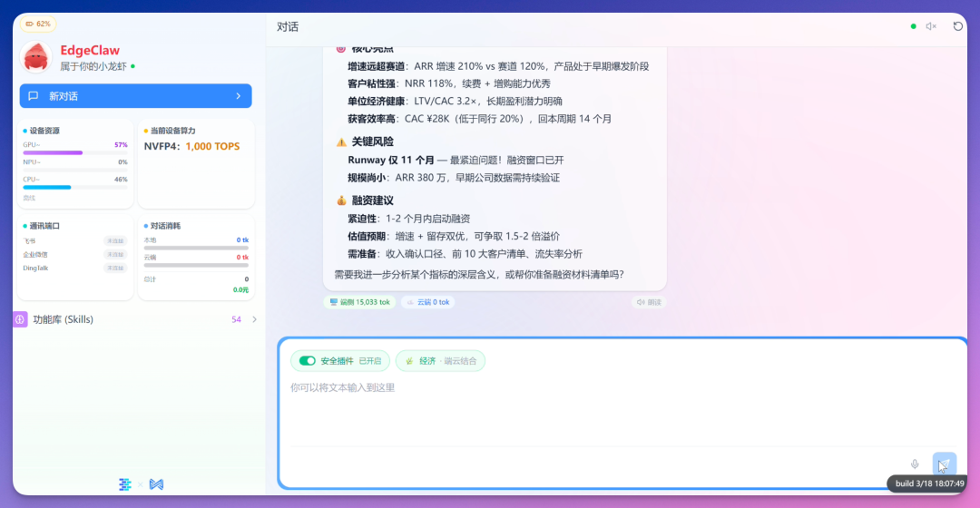Toggle the mute speaker icon in header
The image size is (980, 508).
click(931, 26)
